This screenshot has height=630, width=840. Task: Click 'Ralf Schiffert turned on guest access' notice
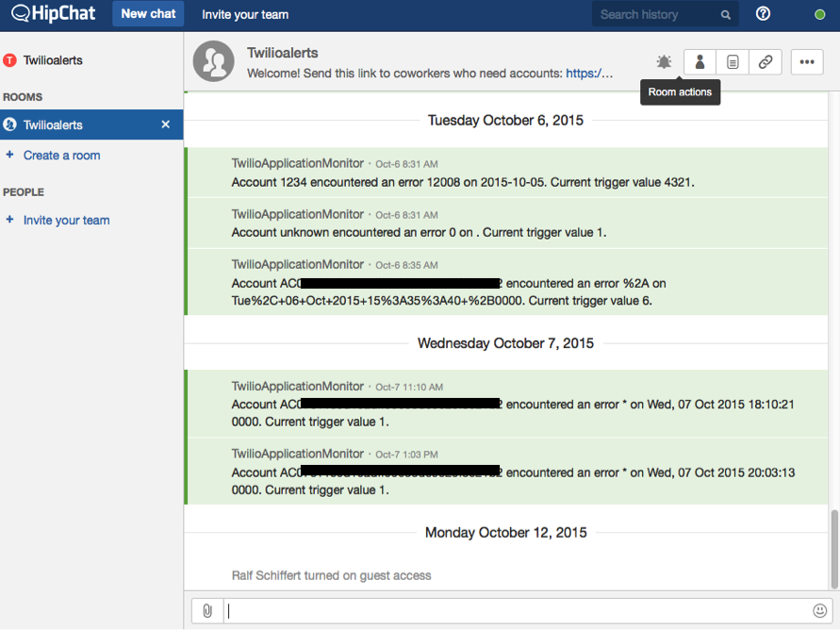coord(331,575)
